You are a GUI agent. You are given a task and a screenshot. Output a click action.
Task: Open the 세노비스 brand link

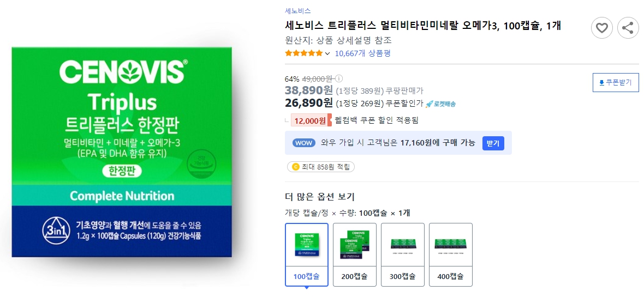point(298,11)
